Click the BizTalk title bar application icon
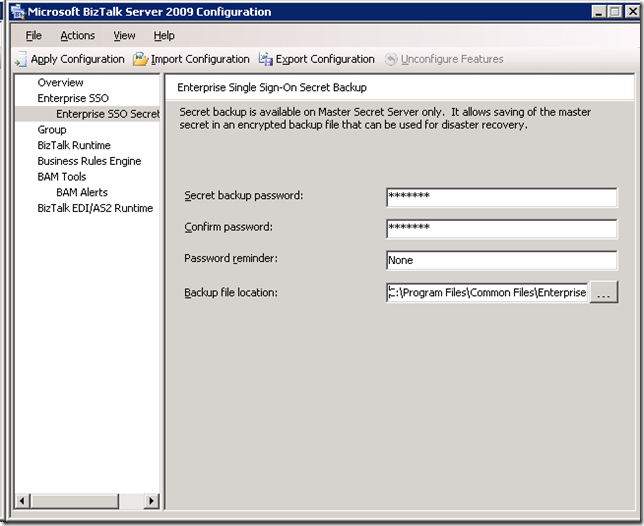This screenshot has width=644, height=526. 18,12
